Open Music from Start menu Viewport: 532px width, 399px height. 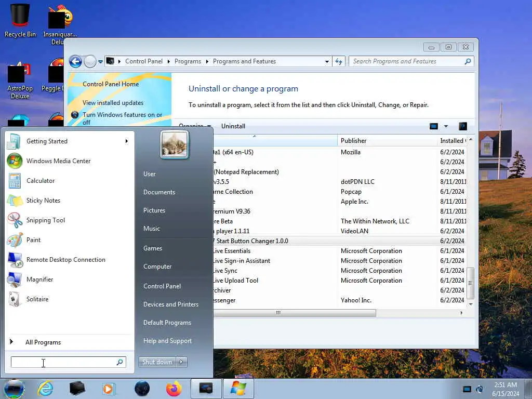pos(151,229)
